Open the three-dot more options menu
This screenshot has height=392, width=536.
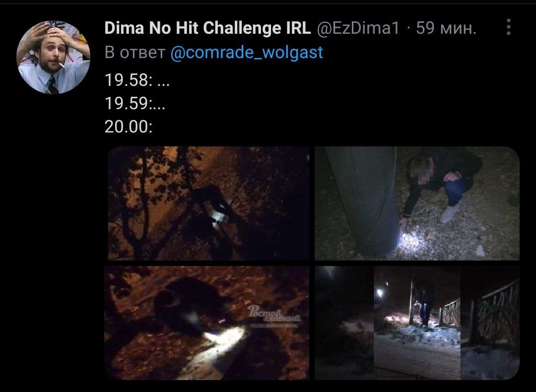click(x=509, y=27)
